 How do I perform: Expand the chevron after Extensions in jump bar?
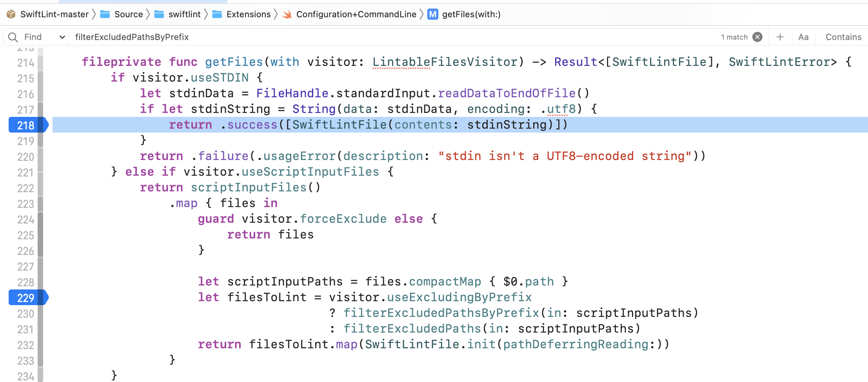[x=276, y=14]
